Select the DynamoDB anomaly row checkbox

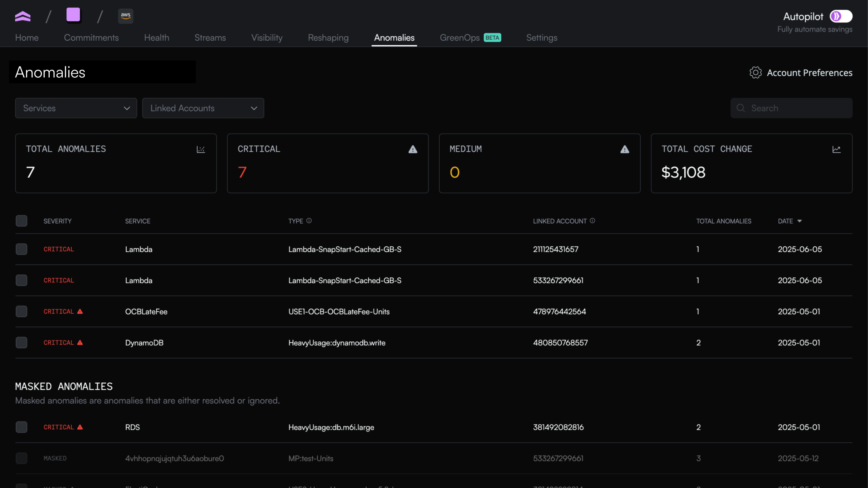[x=22, y=343]
